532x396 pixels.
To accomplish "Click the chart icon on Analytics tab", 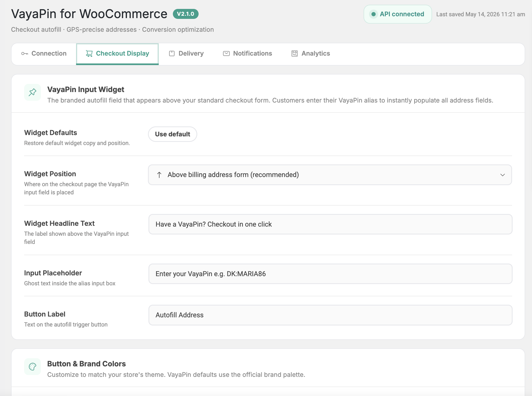I will tap(295, 54).
